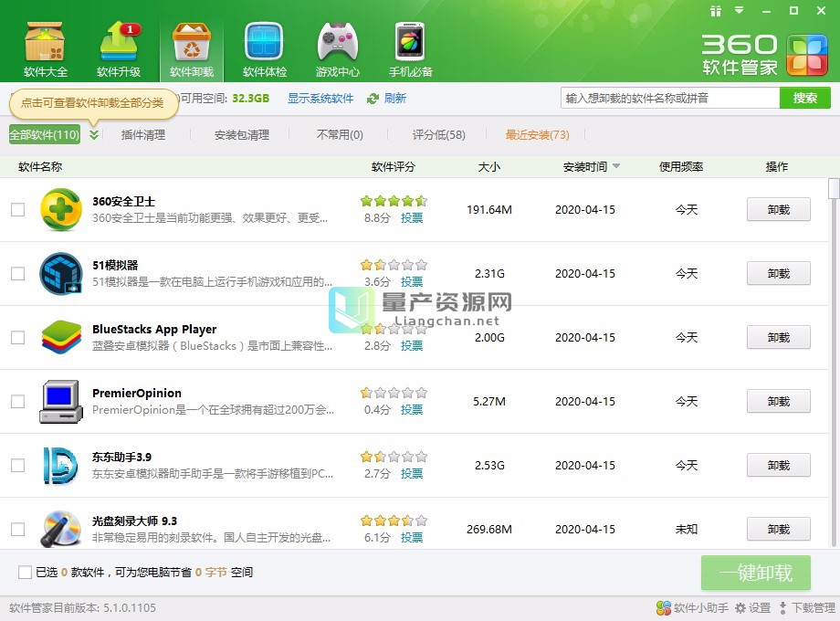
Task: Uninstall 360安全卫士 with 卸载 button
Action: (x=779, y=209)
